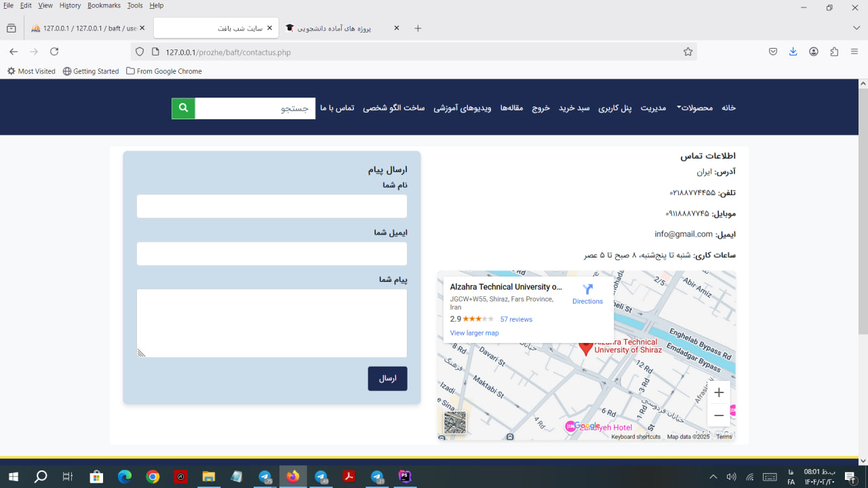Open the Pocket save icon

point(772,52)
